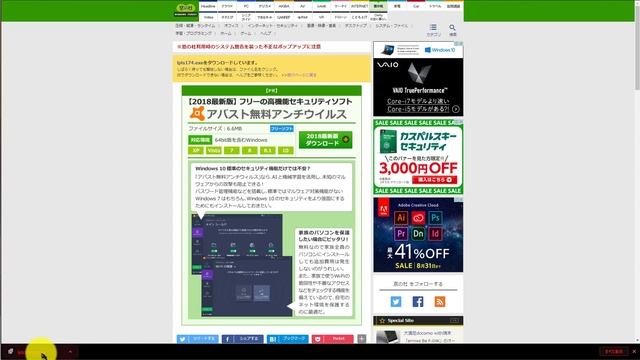Open the Headline tab in top navigation

coord(208,6)
